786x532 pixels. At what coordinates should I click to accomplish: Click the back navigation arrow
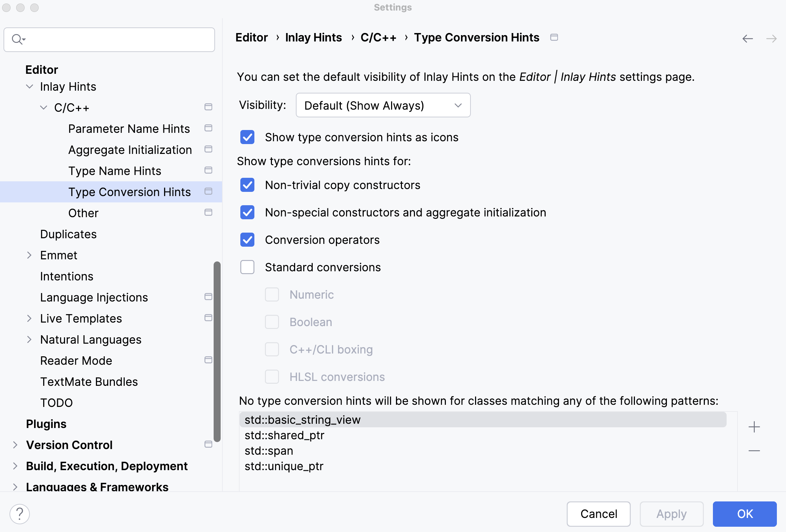tap(747, 39)
